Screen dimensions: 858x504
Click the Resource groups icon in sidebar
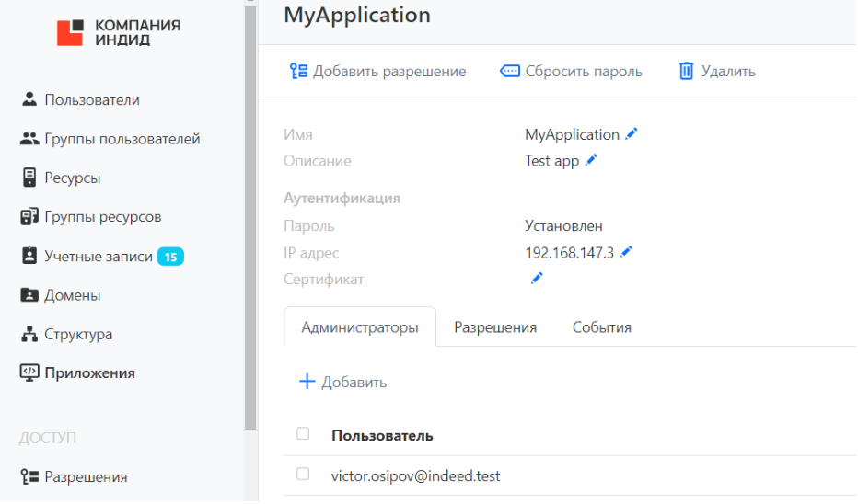click(29, 217)
